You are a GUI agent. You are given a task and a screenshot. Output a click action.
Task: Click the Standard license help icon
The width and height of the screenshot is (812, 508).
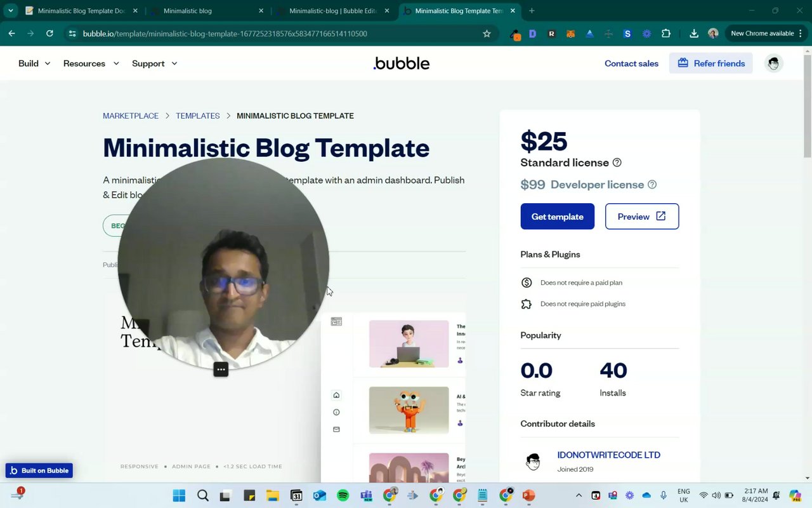point(617,163)
